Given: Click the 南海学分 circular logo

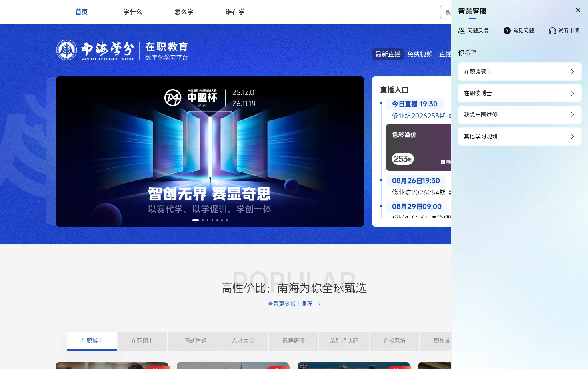Looking at the screenshot, I should (66, 50).
